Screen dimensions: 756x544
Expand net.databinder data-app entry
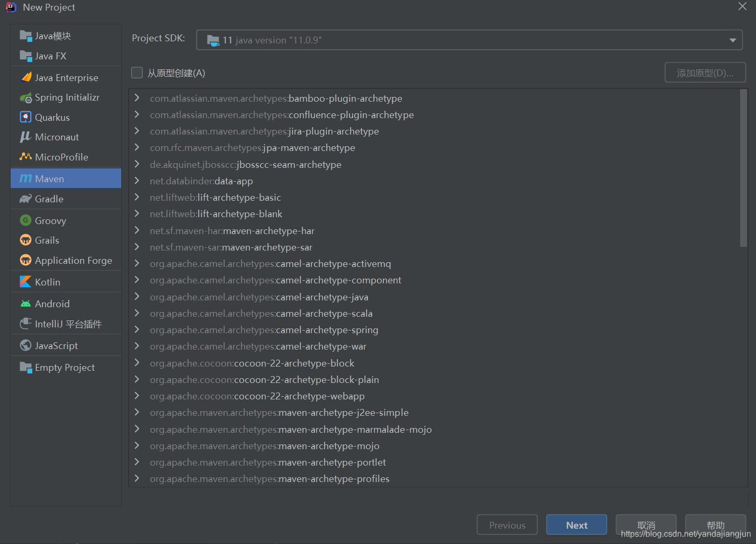[137, 181]
